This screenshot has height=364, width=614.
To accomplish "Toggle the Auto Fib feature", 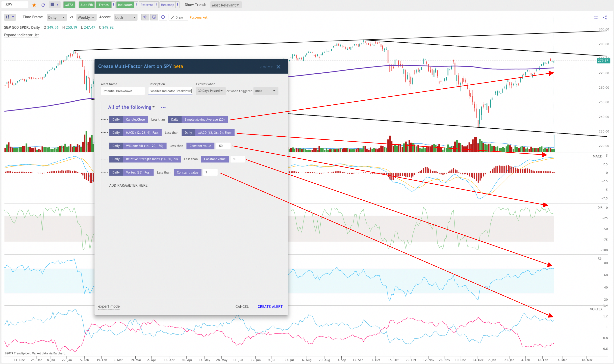I will coord(86,5).
